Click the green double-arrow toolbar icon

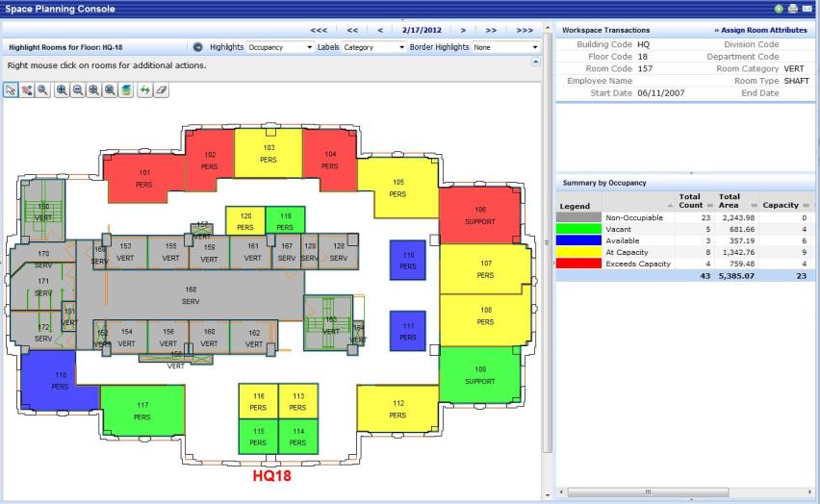[144, 88]
